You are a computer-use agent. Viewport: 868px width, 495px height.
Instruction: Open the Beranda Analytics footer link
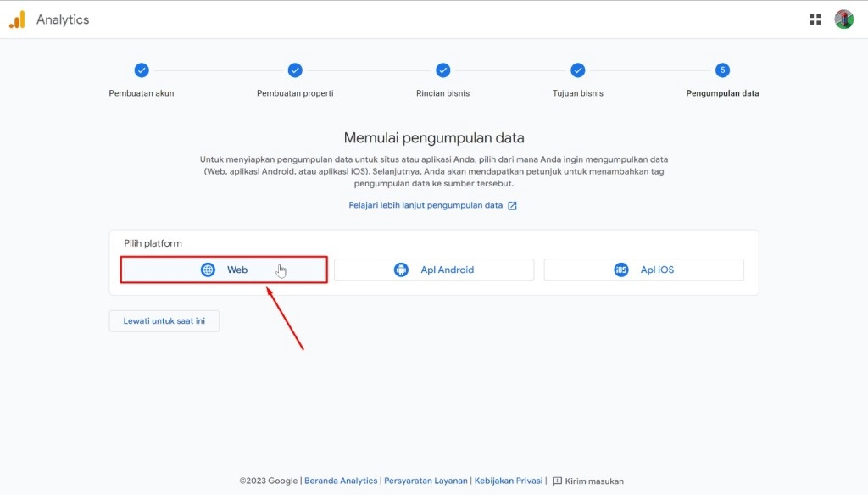click(x=341, y=481)
